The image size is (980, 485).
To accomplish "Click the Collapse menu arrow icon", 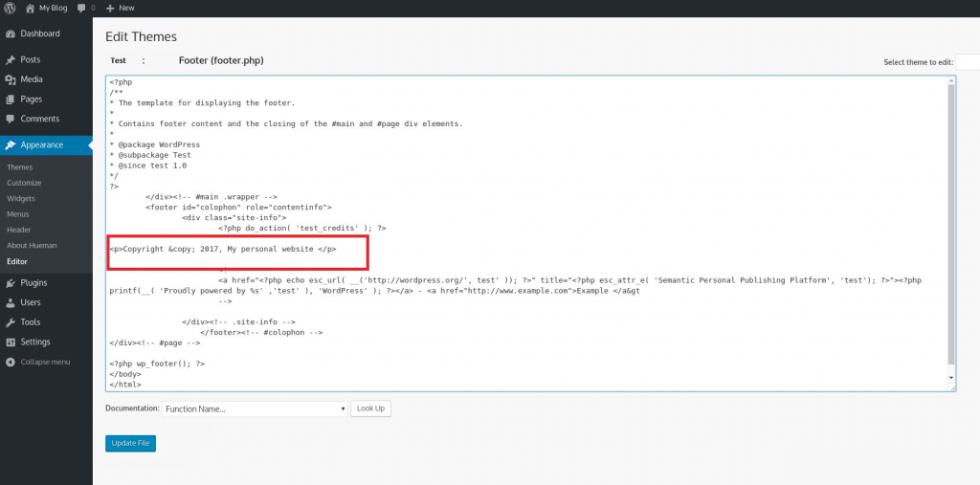I will tap(10, 362).
